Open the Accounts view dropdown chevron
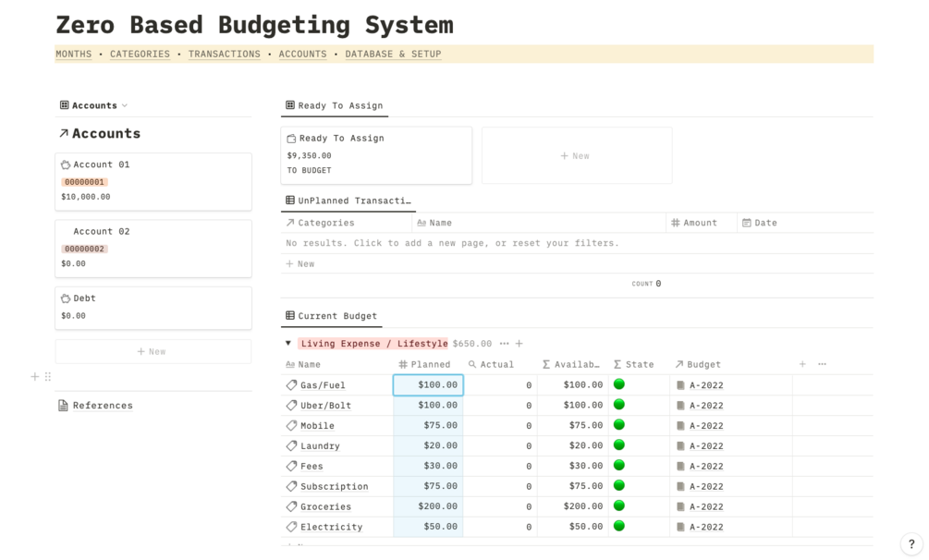The height and width of the screenshot is (560, 929). tap(125, 105)
